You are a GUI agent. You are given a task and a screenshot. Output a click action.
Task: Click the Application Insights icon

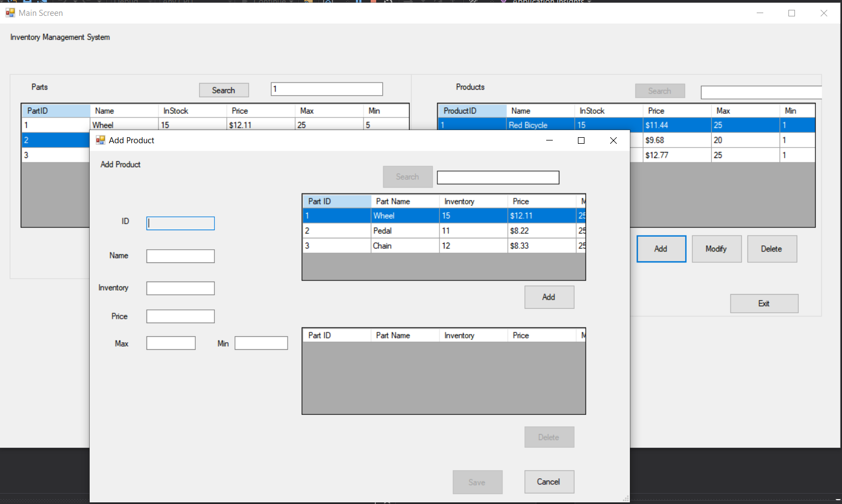pyautogui.click(x=504, y=2)
